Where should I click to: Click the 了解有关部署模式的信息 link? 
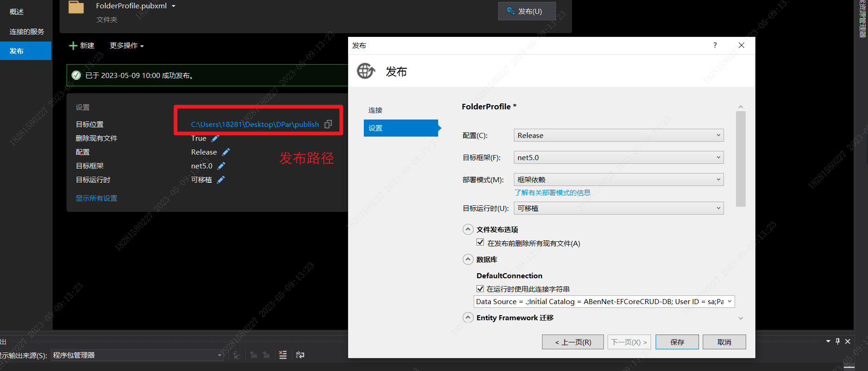coord(553,192)
